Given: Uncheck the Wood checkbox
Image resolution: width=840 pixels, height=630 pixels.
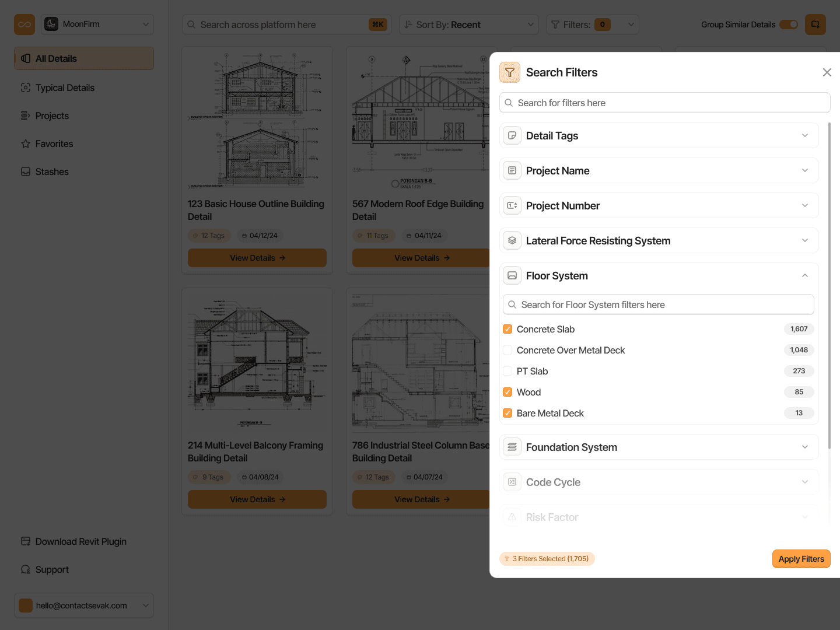Looking at the screenshot, I should [508, 392].
